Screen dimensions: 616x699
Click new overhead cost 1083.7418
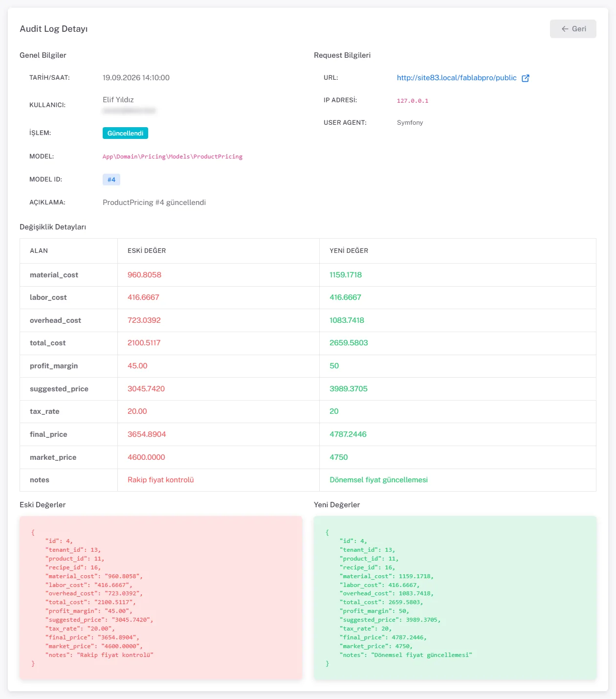coord(347,320)
